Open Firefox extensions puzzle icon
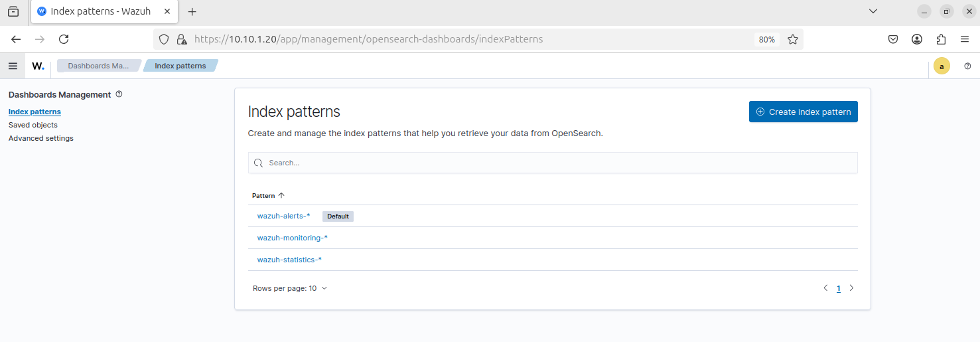Screen dimensions: 980x342 [x=941, y=39]
